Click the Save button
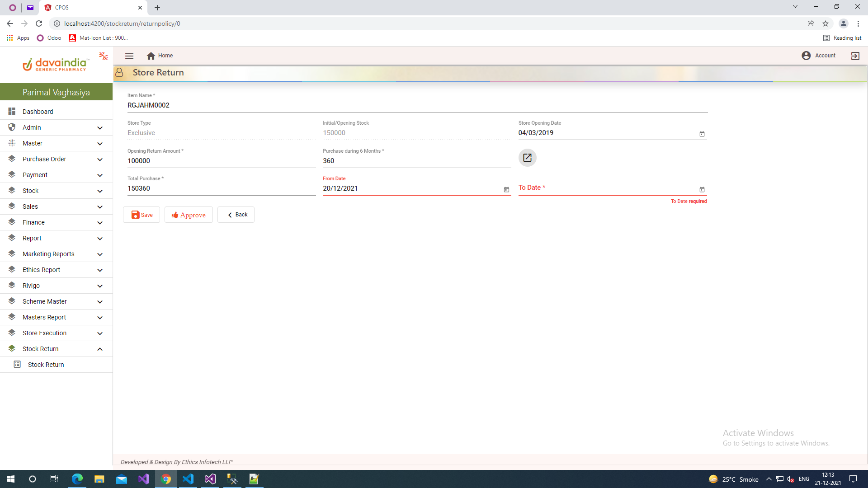The height and width of the screenshot is (488, 868). (x=142, y=215)
